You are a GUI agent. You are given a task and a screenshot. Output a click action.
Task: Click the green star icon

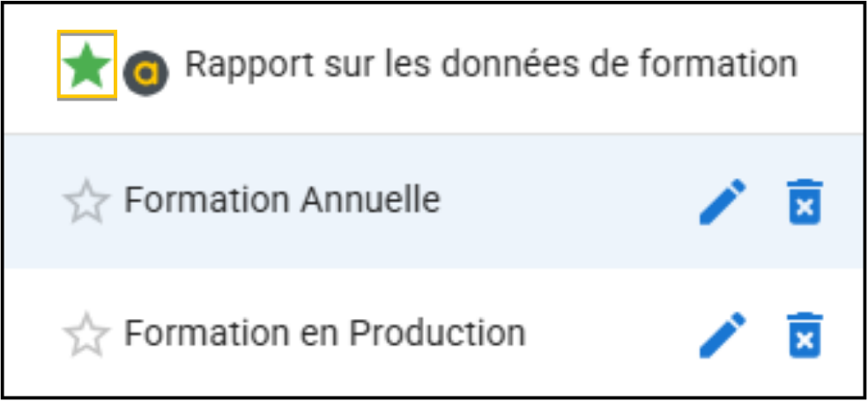pos(86,67)
